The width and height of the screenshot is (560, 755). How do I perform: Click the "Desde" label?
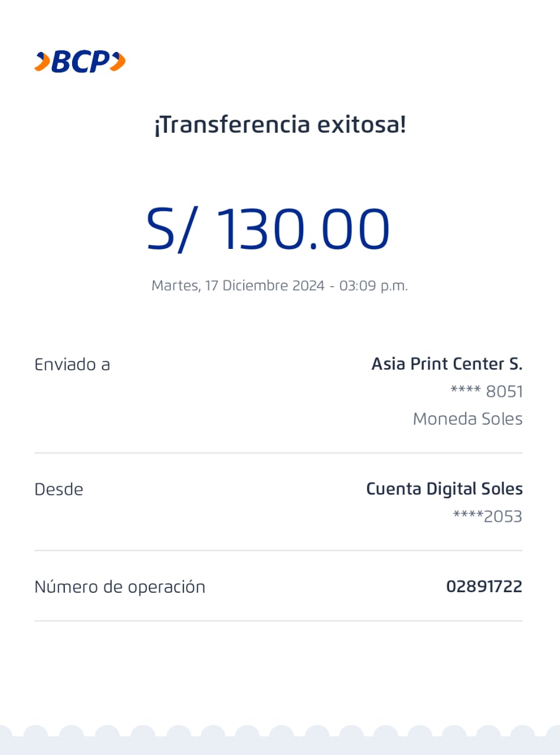pyautogui.click(x=58, y=489)
